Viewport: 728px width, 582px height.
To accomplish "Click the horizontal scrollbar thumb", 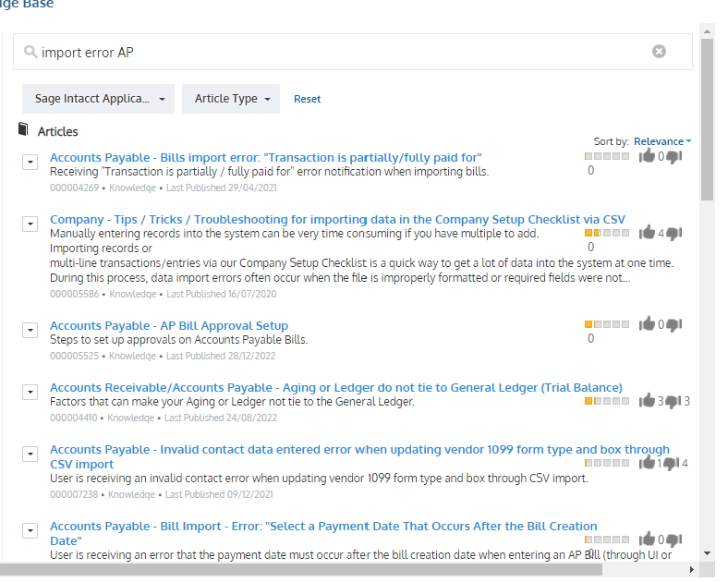I will coord(301,569).
